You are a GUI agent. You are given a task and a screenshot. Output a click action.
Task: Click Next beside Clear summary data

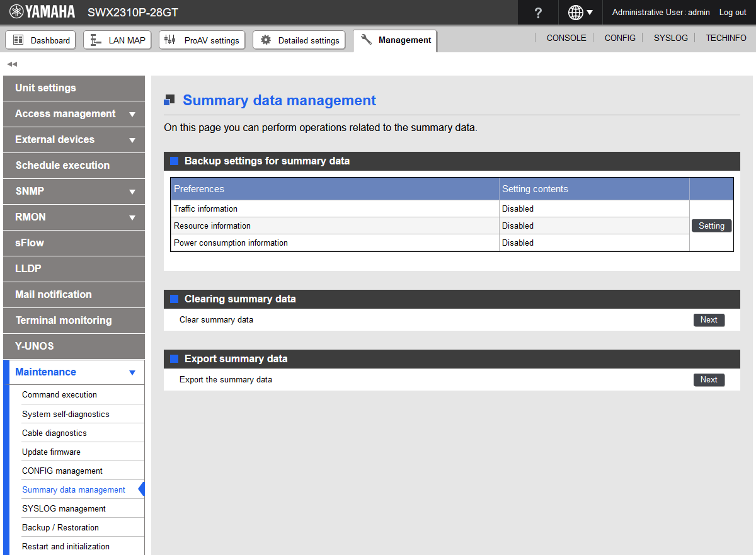coord(709,320)
